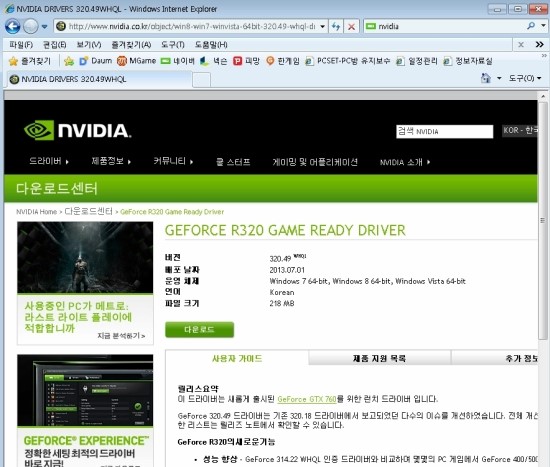The width and height of the screenshot is (550, 467).
Task: Click the release date 2013.07.01
Action: click(287, 270)
